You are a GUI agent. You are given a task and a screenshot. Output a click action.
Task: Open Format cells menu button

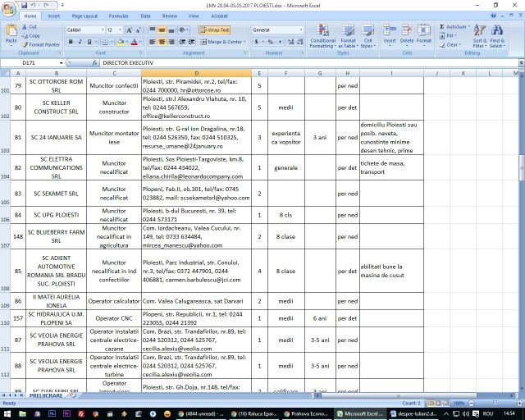coord(424,34)
